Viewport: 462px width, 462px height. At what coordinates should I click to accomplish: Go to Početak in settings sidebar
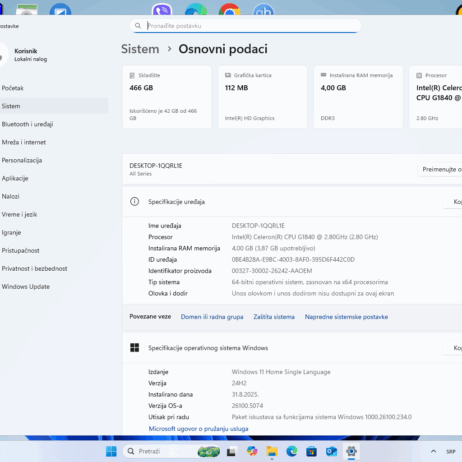click(x=54, y=88)
